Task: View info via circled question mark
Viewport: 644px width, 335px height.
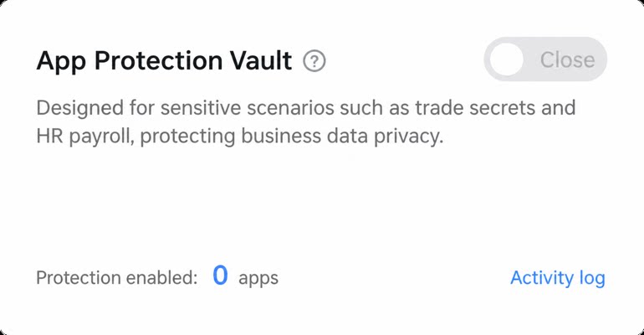Action: point(314,61)
